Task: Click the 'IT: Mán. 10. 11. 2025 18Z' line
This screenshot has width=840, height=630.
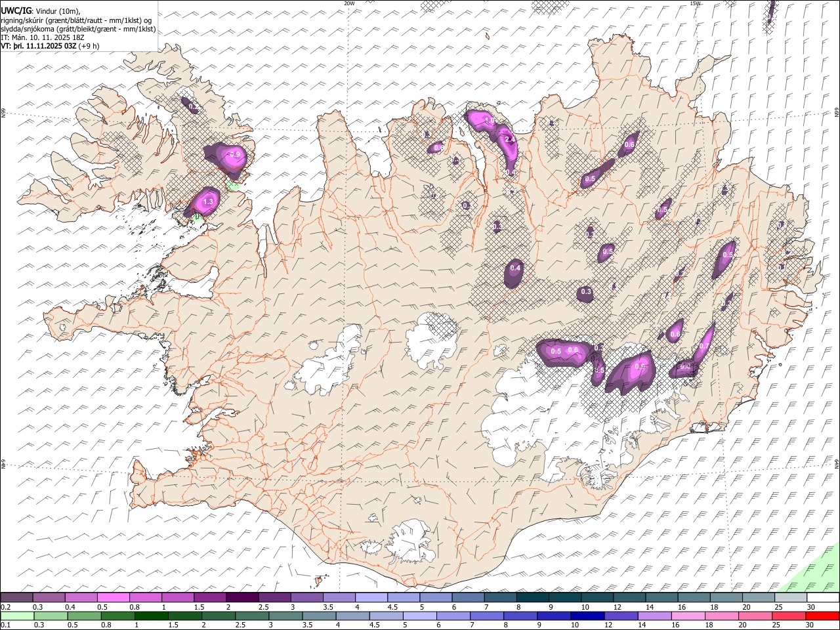Action: (43, 37)
